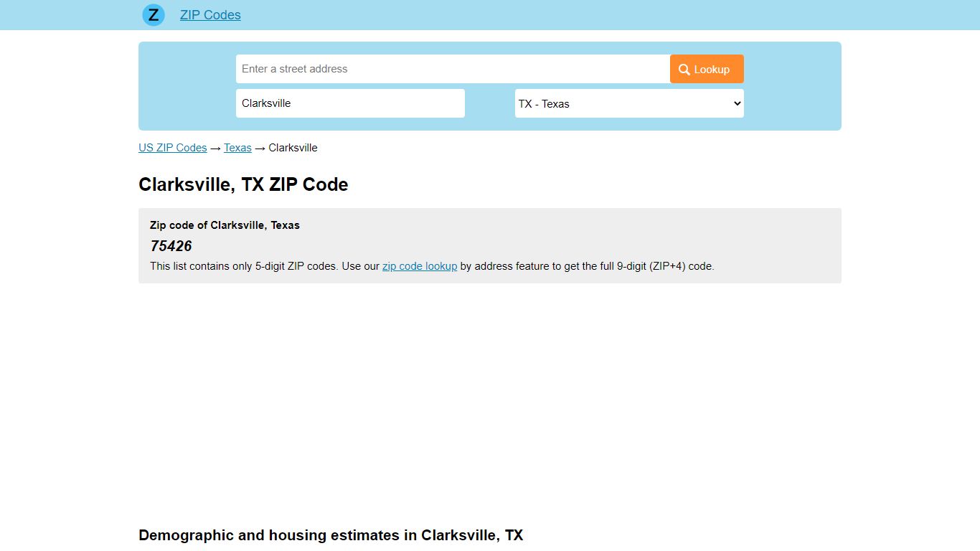Go to US ZIP Codes breadcrumb link

(x=173, y=148)
